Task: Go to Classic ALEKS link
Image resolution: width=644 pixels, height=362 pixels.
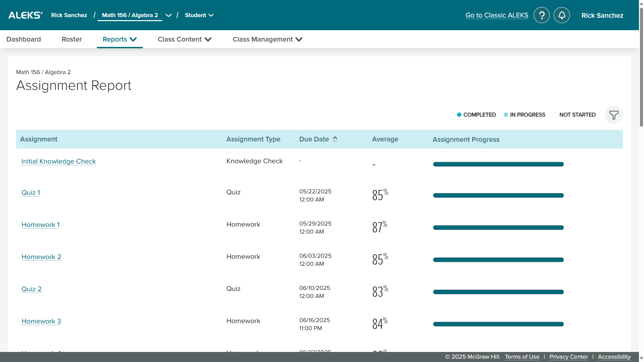Action: coord(497,15)
